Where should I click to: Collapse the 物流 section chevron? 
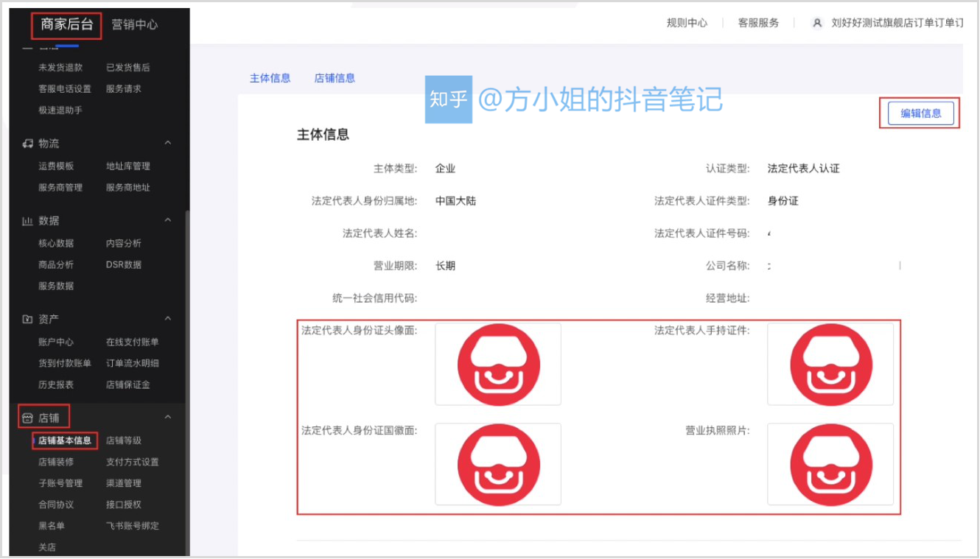(x=168, y=143)
